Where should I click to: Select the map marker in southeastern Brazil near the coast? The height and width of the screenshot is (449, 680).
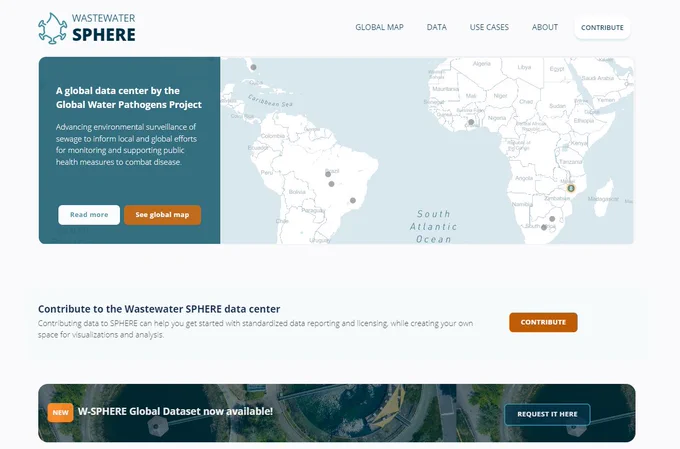tap(353, 200)
